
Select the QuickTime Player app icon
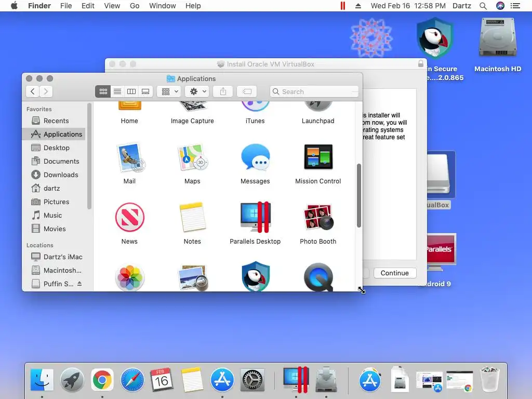pos(318,277)
